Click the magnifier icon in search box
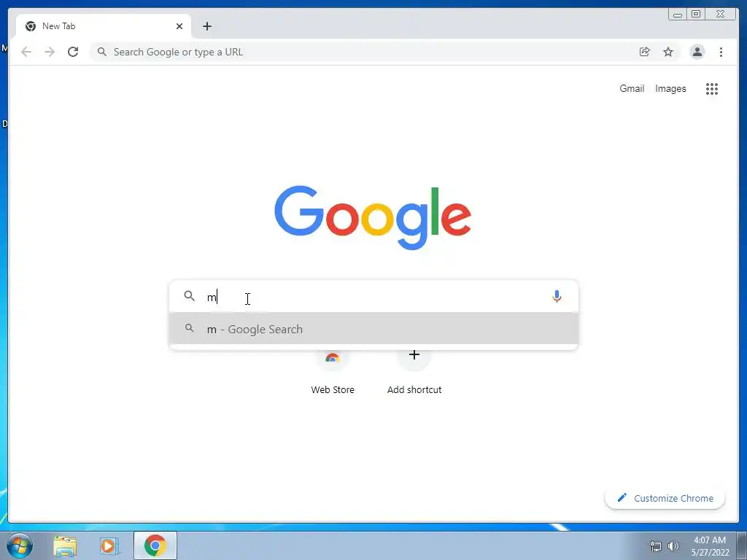This screenshot has height=560, width=747. pyautogui.click(x=189, y=296)
